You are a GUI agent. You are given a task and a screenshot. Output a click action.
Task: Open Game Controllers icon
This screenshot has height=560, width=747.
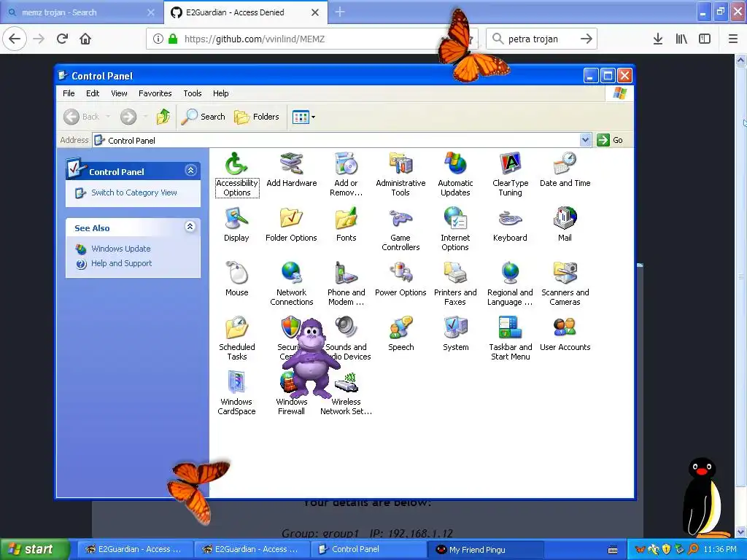(400, 229)
